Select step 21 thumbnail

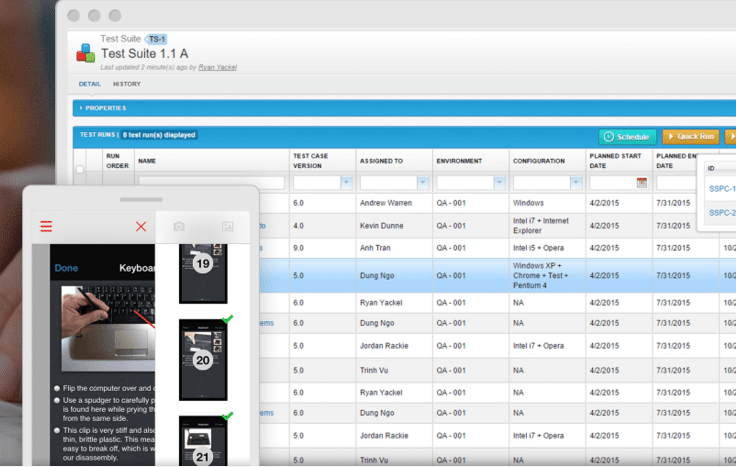coord(203,441)
